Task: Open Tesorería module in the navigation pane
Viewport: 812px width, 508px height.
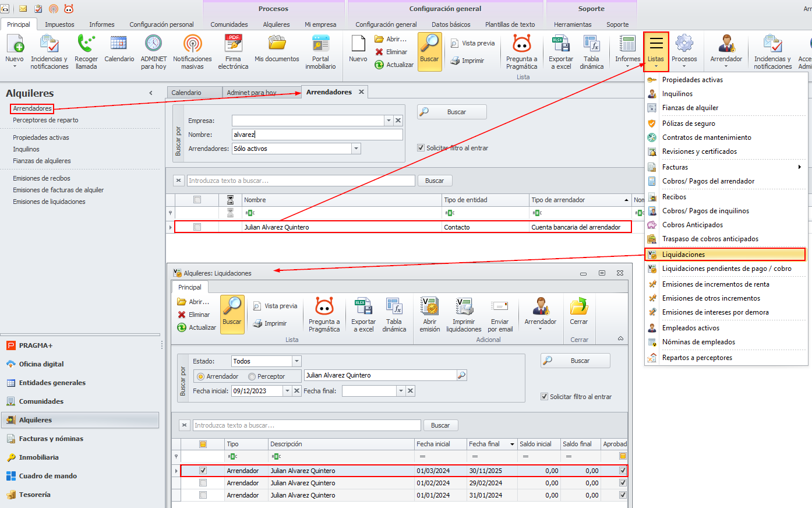Action: 34,495
